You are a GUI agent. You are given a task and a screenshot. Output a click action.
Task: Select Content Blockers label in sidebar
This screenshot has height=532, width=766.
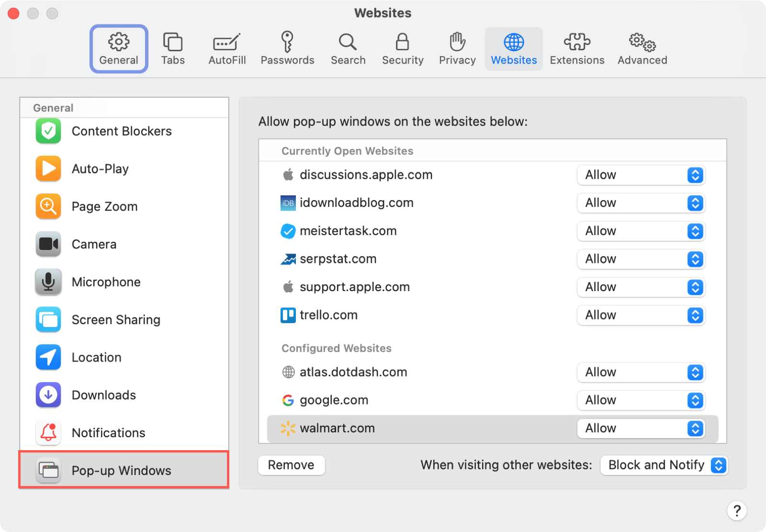tap(122, 131)
